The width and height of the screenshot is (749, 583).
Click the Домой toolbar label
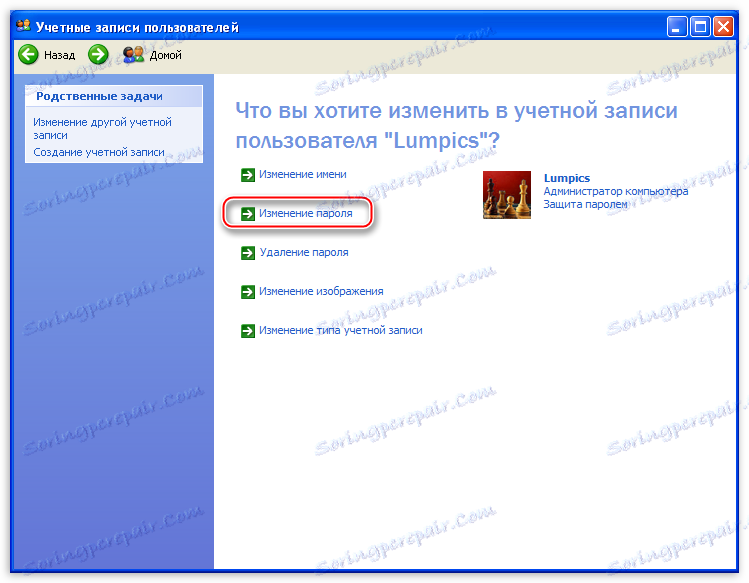[166, 55]
